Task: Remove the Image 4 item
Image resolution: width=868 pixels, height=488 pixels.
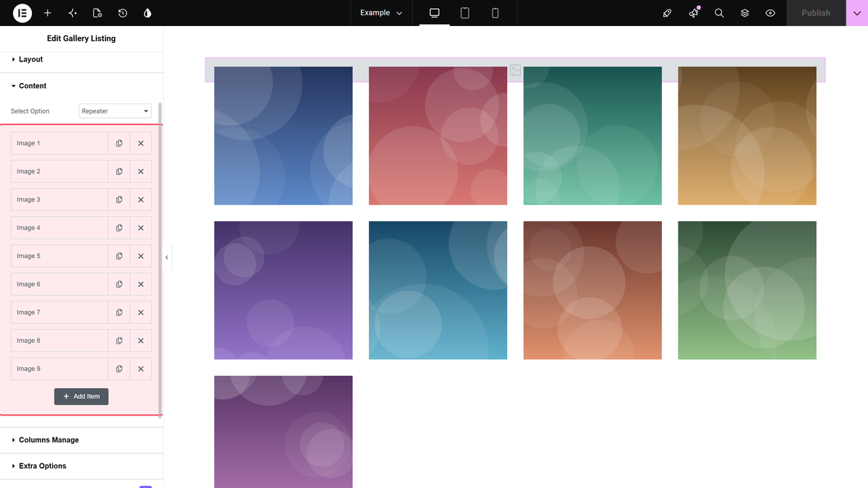Action: click(x=141, y=228)
